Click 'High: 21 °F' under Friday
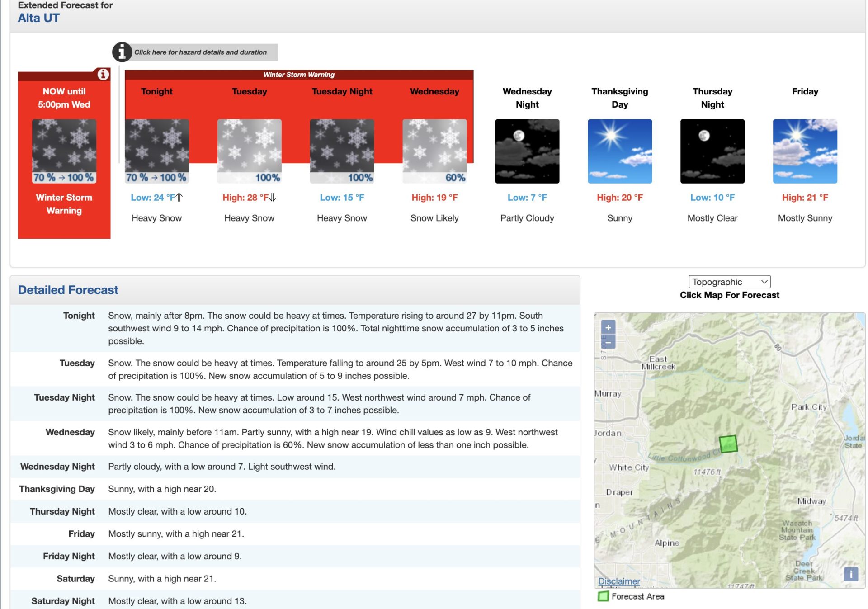The width and height of the screenshot is (868, 609). (805, 198)
